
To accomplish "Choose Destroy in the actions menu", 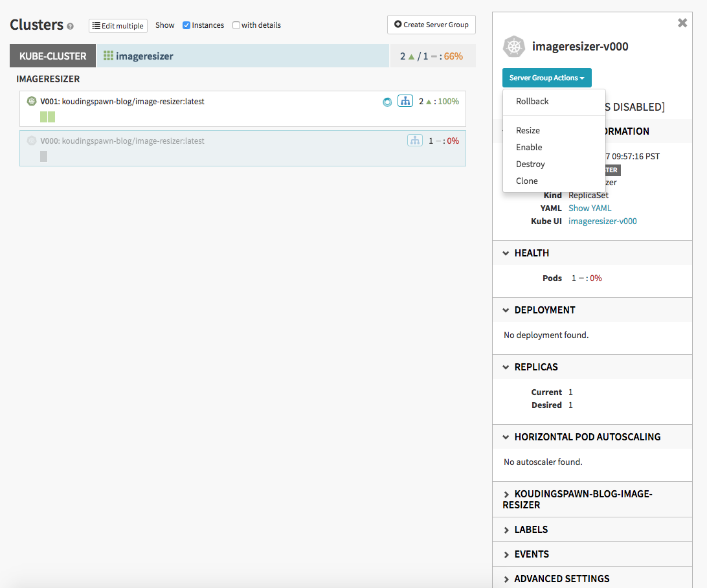I will [x=530, y=164].
